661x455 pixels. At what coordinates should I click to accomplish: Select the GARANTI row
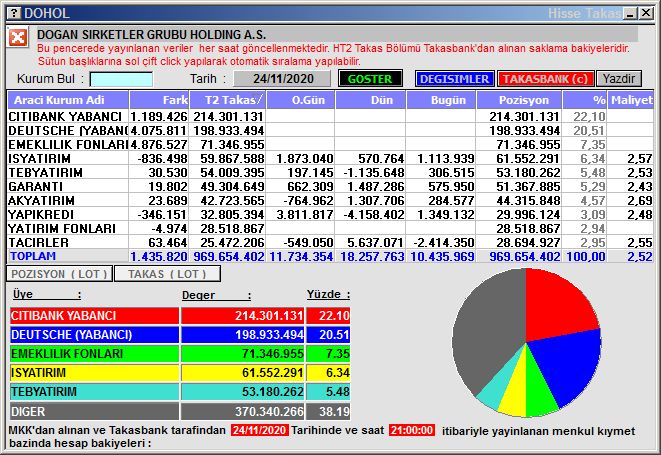[330, 186]
